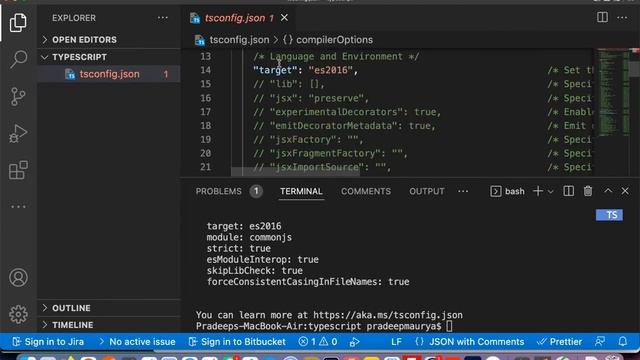Open problems count in status bar

[318, 342]
